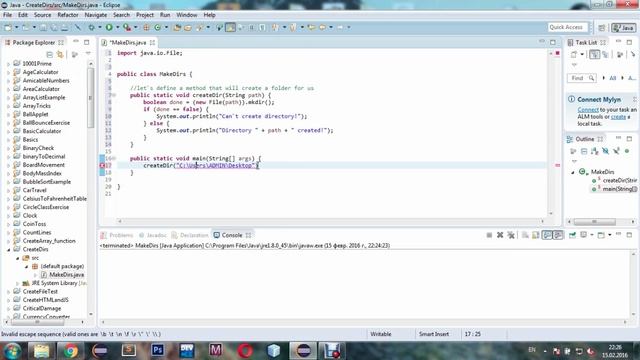Toggle Hide Static Members in Outline toolbar
640x360 pixels.
(616, 151)
